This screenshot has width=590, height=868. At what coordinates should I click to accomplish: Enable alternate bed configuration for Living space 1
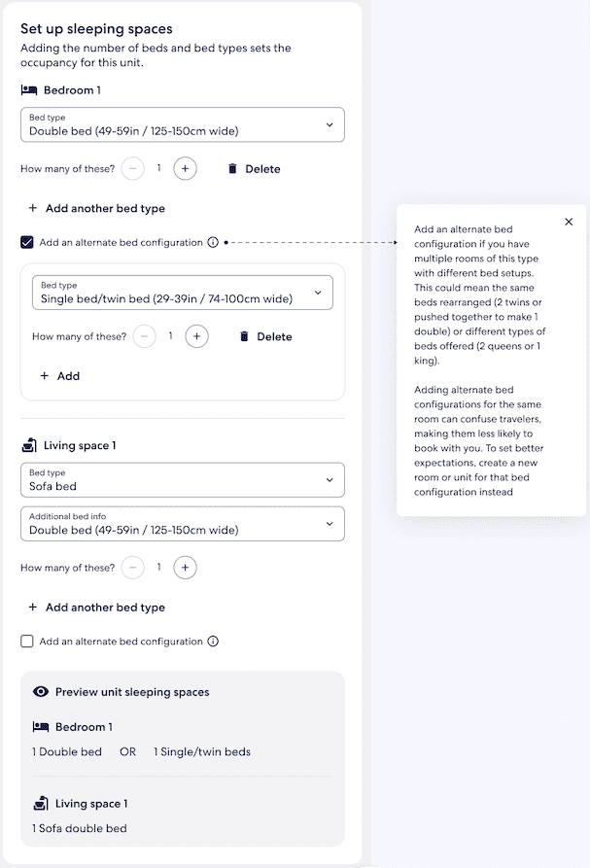[27, 642]
